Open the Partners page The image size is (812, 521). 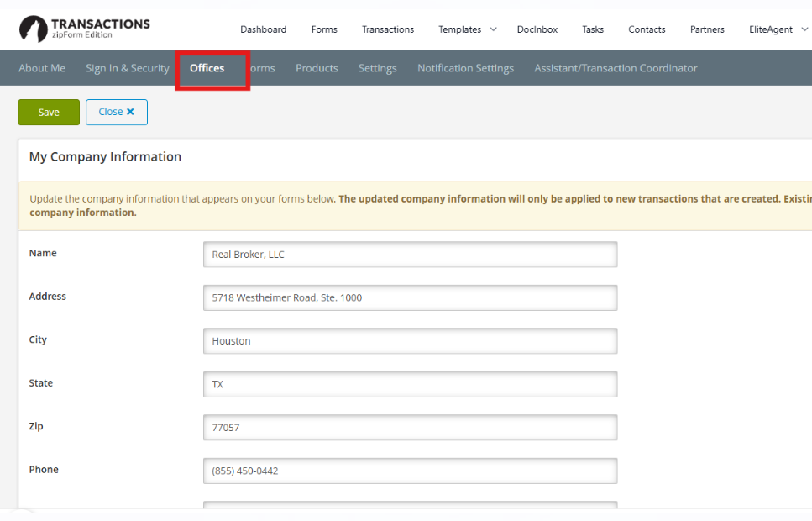click(x=707, y=29)
